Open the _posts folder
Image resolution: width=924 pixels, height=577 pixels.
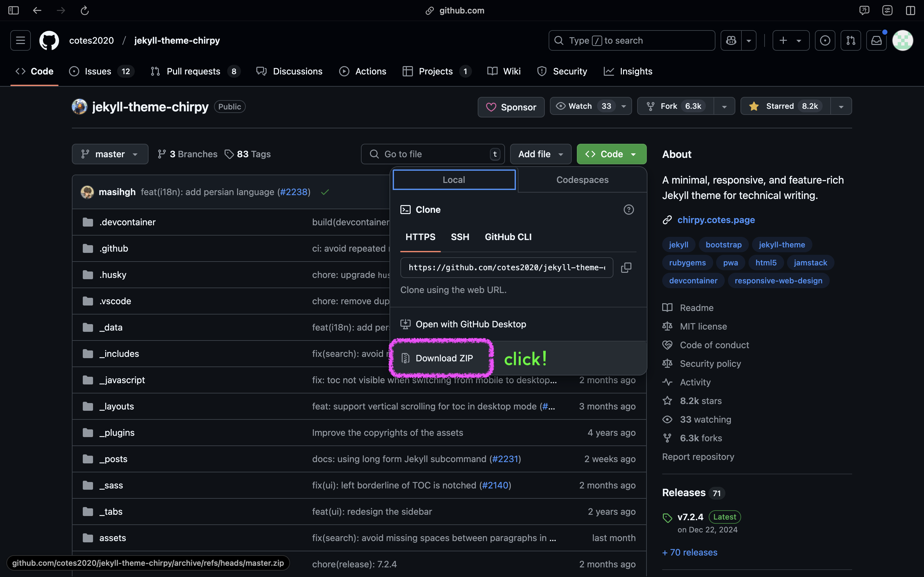pos(113,459)
